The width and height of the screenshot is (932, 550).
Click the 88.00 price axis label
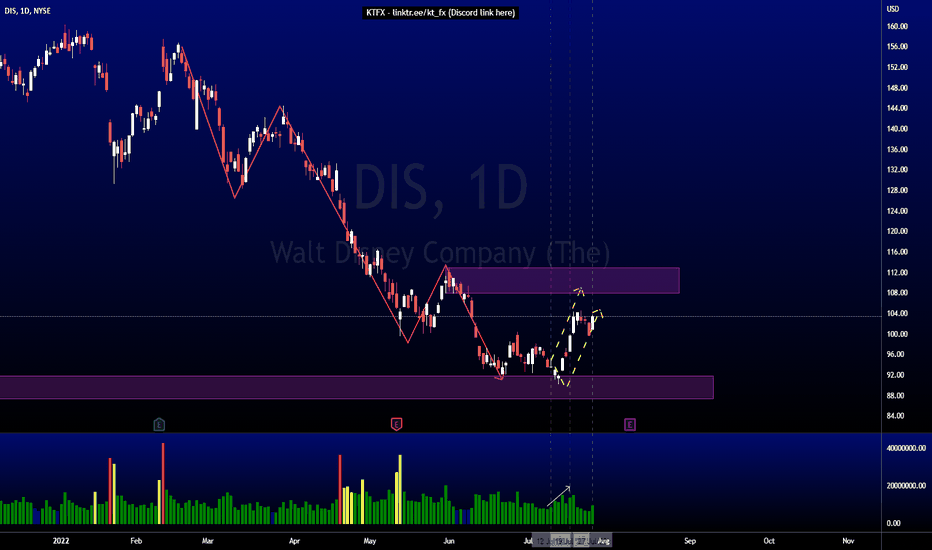895,395
